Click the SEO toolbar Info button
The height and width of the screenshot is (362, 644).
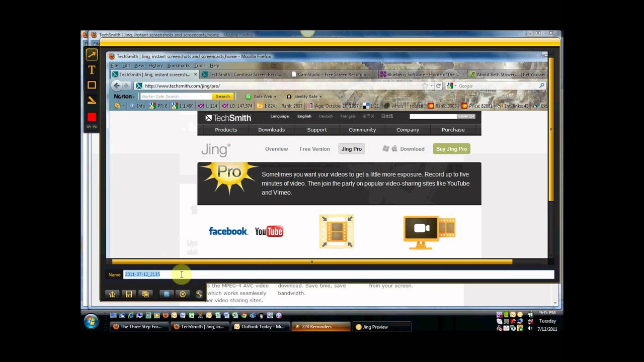(x=137, y=106)
